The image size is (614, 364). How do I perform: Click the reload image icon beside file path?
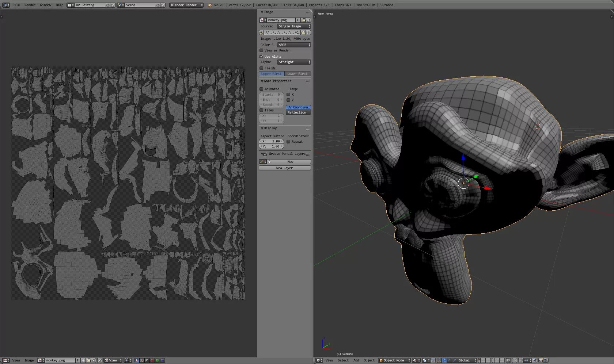[308, 32]
